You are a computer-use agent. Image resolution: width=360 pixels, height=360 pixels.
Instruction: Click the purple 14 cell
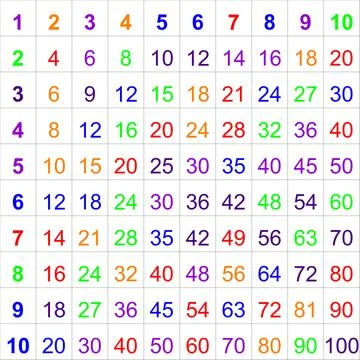[x=234, y=58]
